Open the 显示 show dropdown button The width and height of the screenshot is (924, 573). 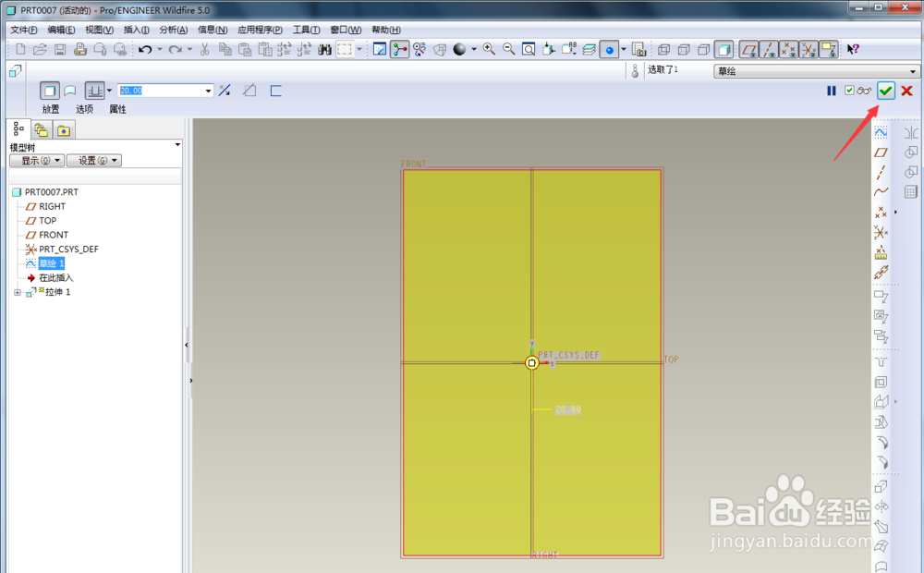click(x=37, y=160)
